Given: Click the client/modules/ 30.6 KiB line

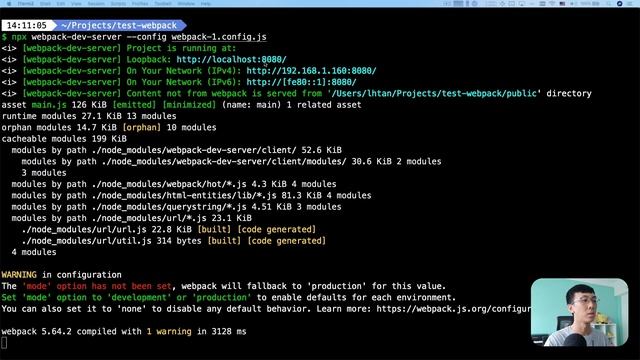Looking at the screenshot, I should [231, 162].
